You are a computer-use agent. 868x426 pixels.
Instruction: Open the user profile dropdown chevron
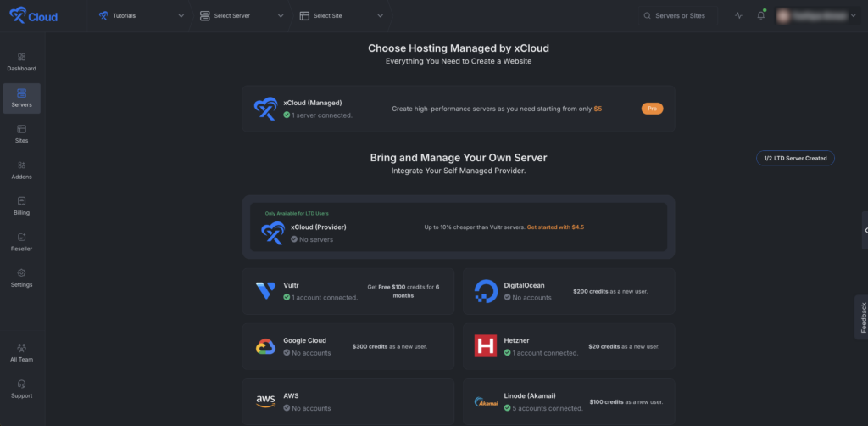click(853, 16)
